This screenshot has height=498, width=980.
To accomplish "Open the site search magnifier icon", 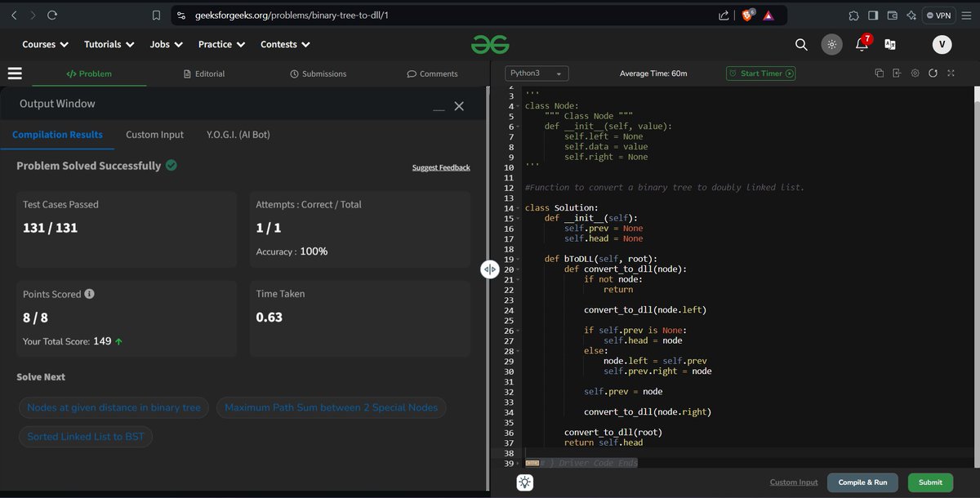I will tap(801, 45).
